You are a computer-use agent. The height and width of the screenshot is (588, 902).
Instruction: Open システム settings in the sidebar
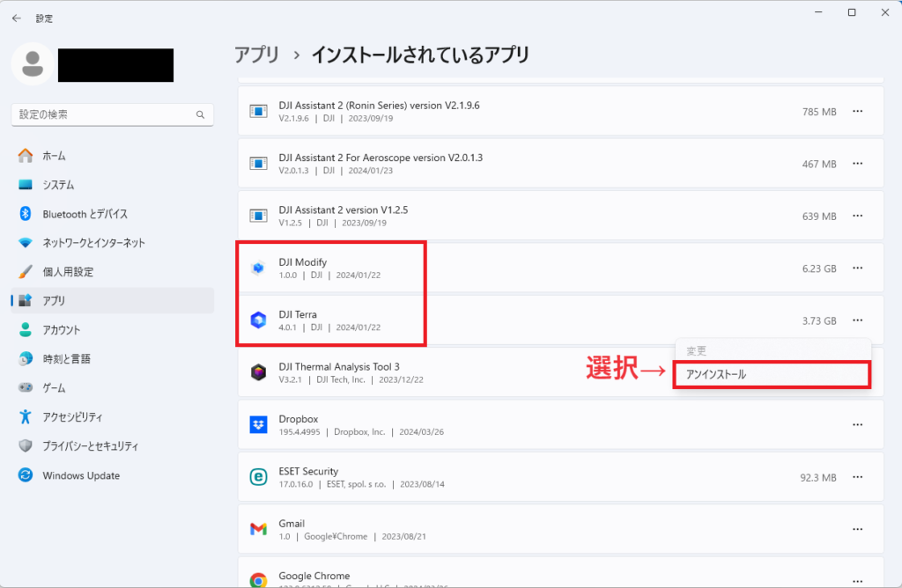click(112, 185)
